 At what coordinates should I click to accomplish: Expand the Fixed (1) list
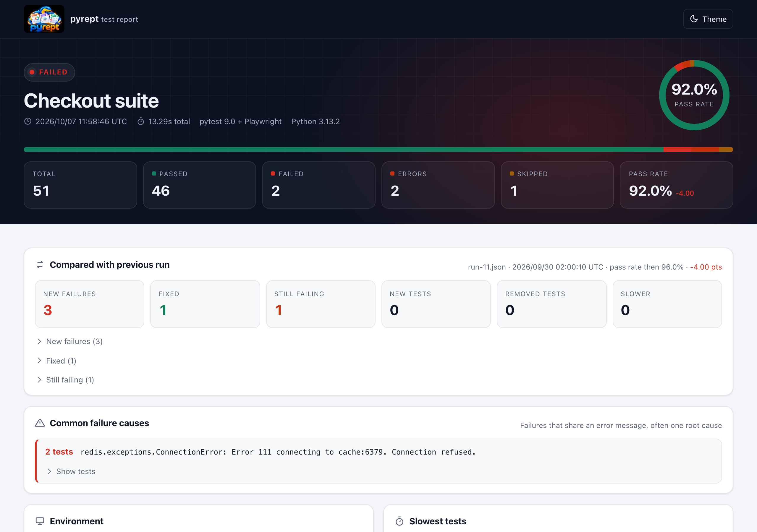(56, 361)
